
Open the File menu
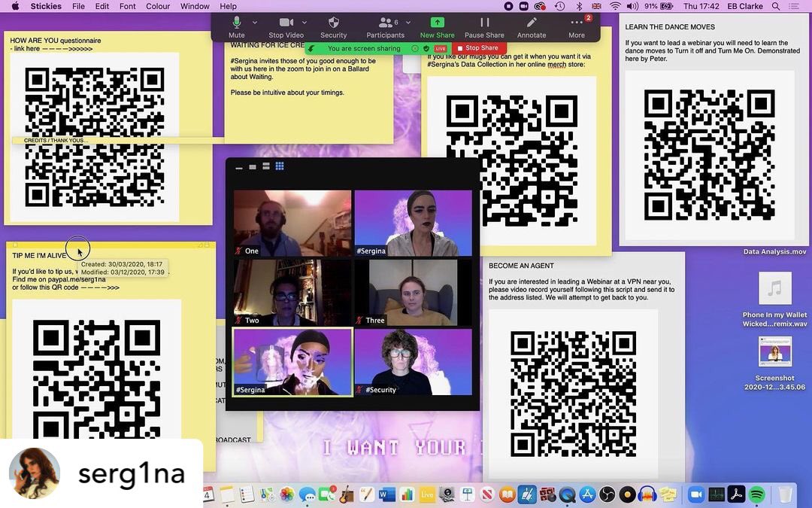click(78, 6)
